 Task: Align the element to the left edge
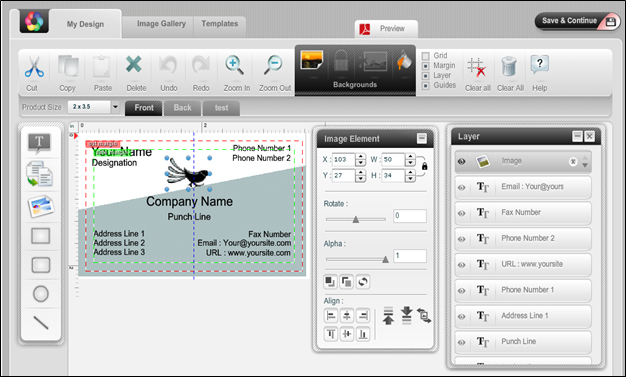[x=331, y=316]
